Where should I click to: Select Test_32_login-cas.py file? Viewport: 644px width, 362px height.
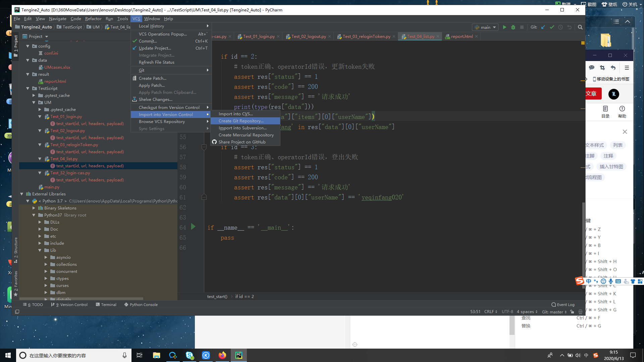pyautogui.click(x=70, y=173)
